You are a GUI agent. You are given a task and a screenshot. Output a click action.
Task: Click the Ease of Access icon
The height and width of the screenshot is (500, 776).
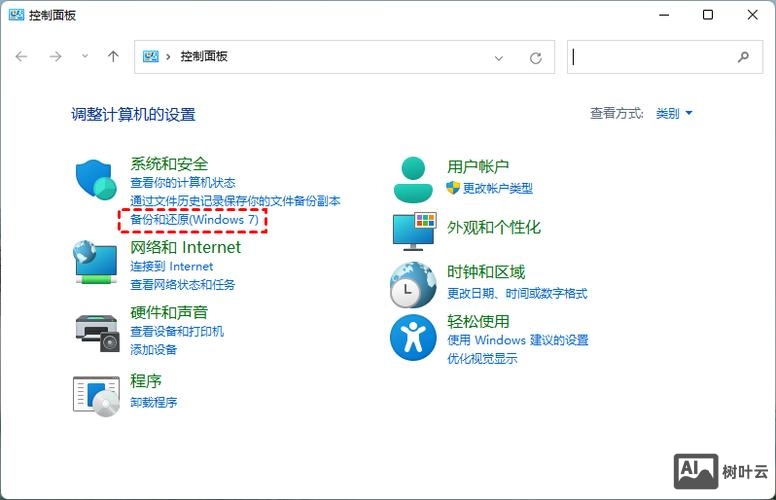tap(413, 338)
